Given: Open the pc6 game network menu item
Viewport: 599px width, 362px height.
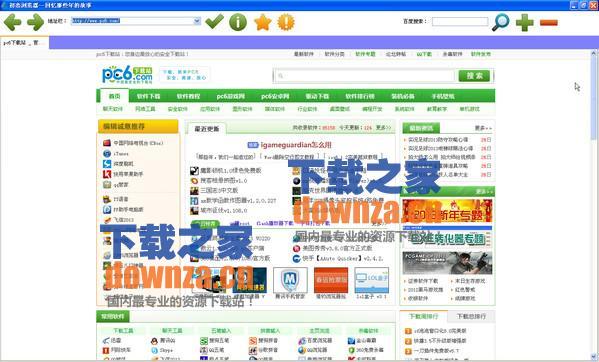Looking at the screenshot, I should (230, 96).
